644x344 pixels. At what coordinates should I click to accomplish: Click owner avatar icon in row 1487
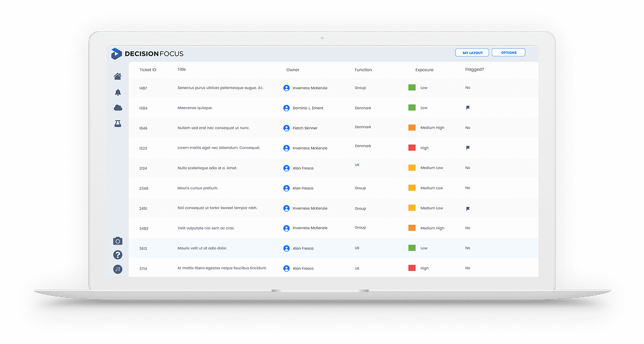click(x=286, y=88)
